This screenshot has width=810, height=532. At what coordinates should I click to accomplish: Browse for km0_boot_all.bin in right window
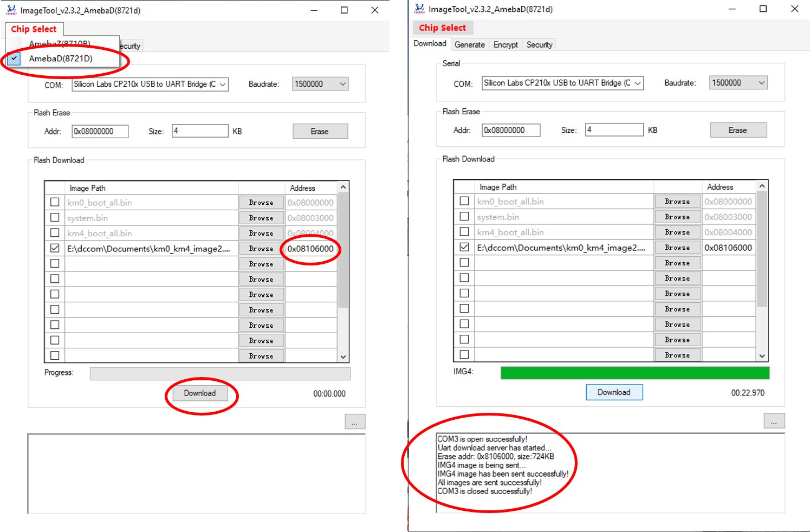[x=677, y=202]
